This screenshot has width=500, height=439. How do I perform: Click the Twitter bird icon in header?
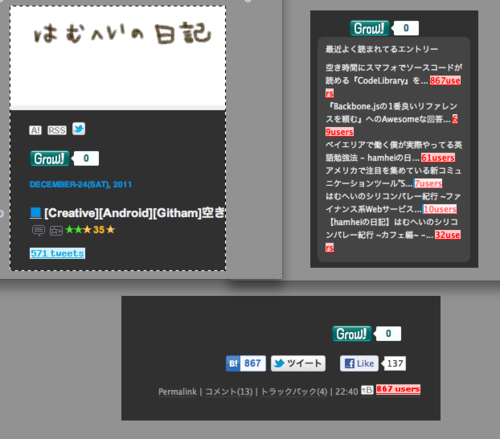[x=79, y=129]
